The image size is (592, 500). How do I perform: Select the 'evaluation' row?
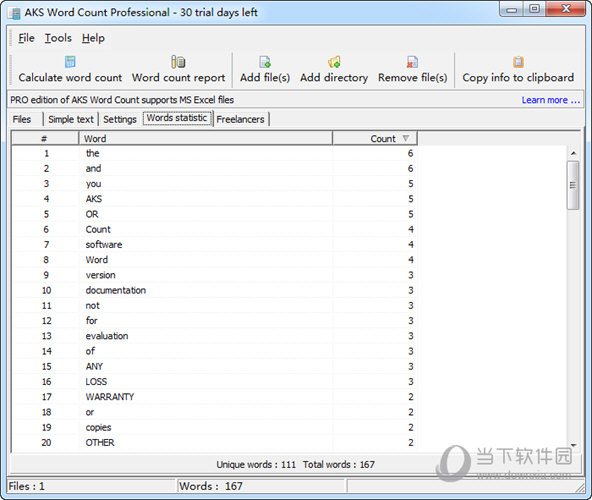(214, 336)
